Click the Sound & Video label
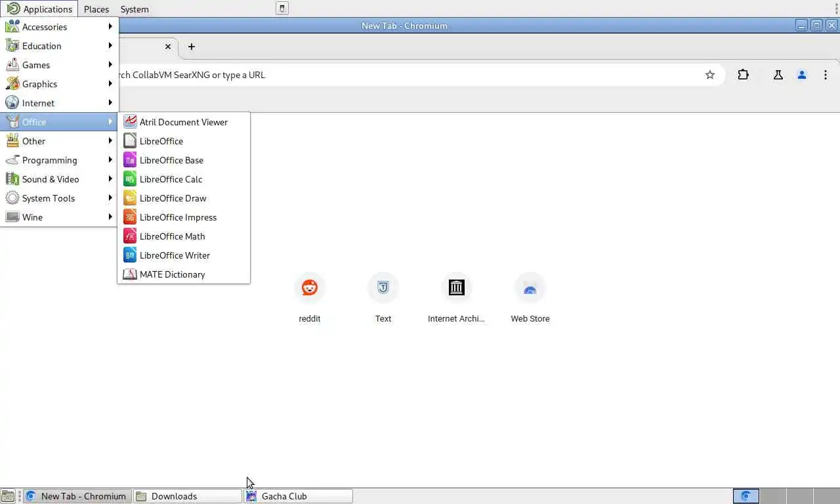840x504 pixels. point(51,179)
